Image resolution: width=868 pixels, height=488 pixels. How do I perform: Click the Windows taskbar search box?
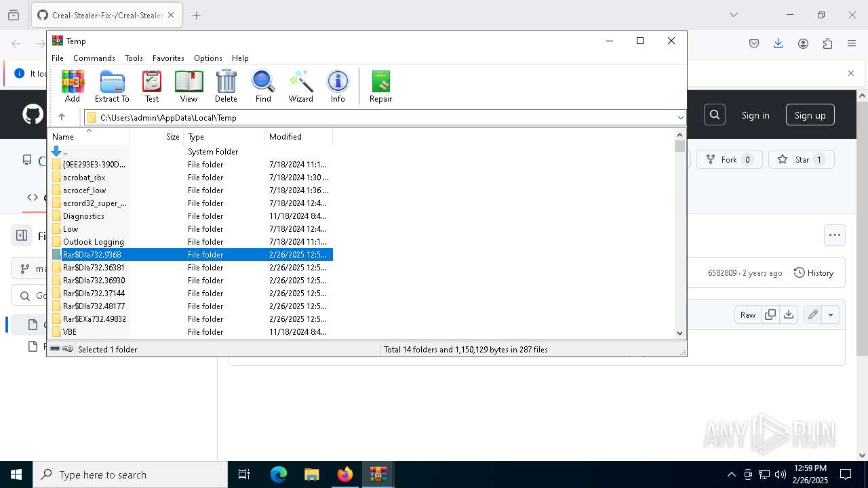coord(130,474)
